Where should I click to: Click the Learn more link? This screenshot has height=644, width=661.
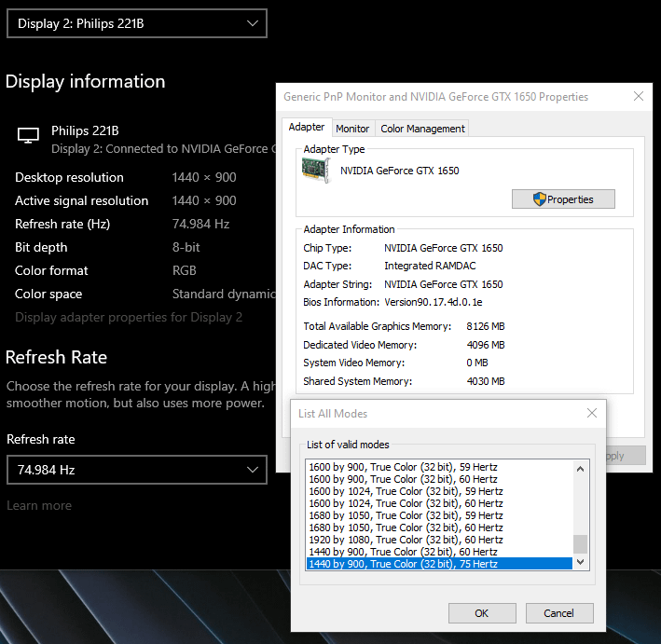39,505
